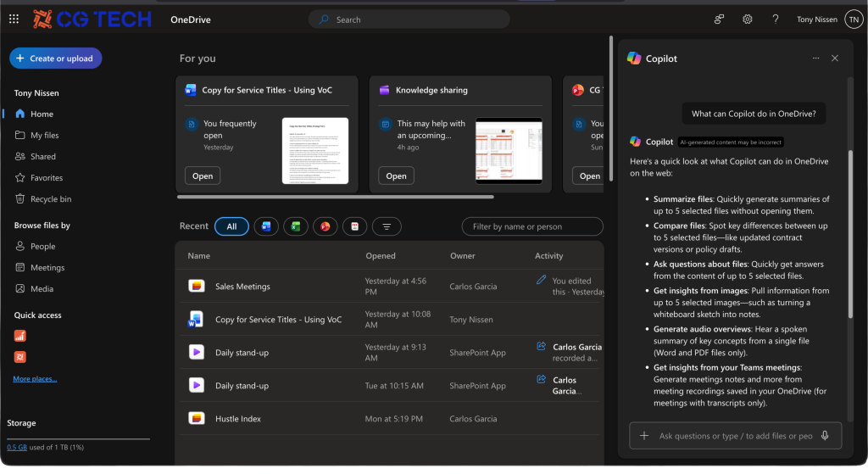Open the app launcher waffle icon
This screenshot has width=868, height=474.
coord(14,19)
